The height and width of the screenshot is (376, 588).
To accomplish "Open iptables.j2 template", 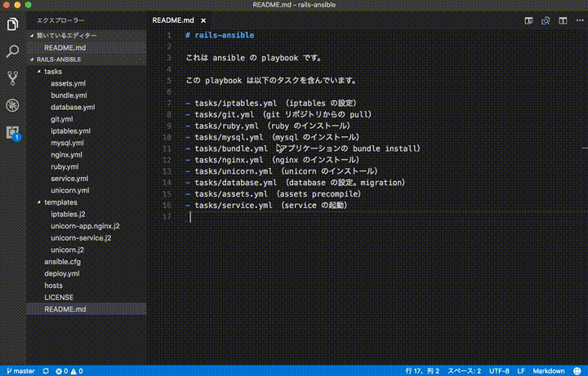I will tap(68, 215).
